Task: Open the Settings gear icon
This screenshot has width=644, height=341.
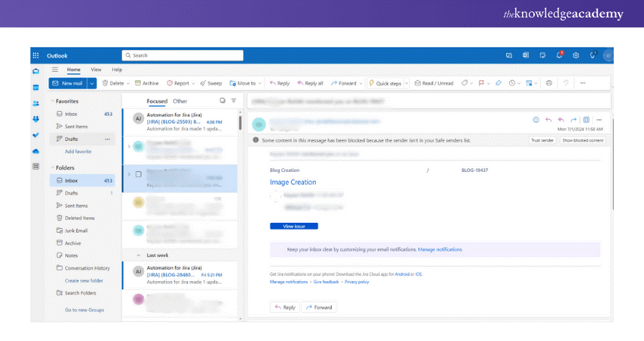Action: [x=576, y=55]
